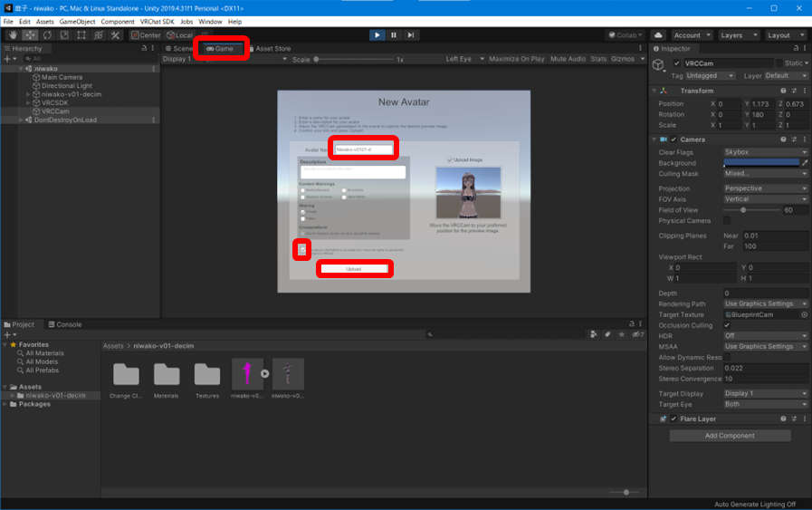The height and width of the screenshot is (510, 812).
Task: Expand the niwako-v01-decim hierarchy item
Action: pyautogui.click(x=29, y=94)
